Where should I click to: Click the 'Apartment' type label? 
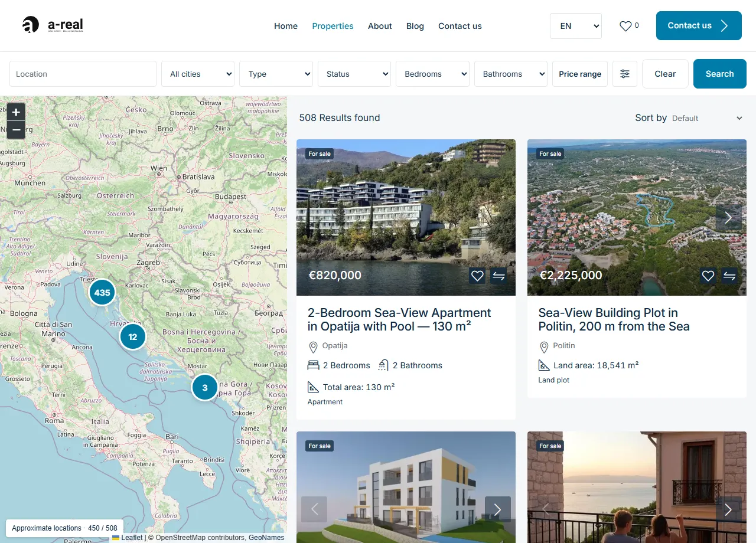pos(325,402)
